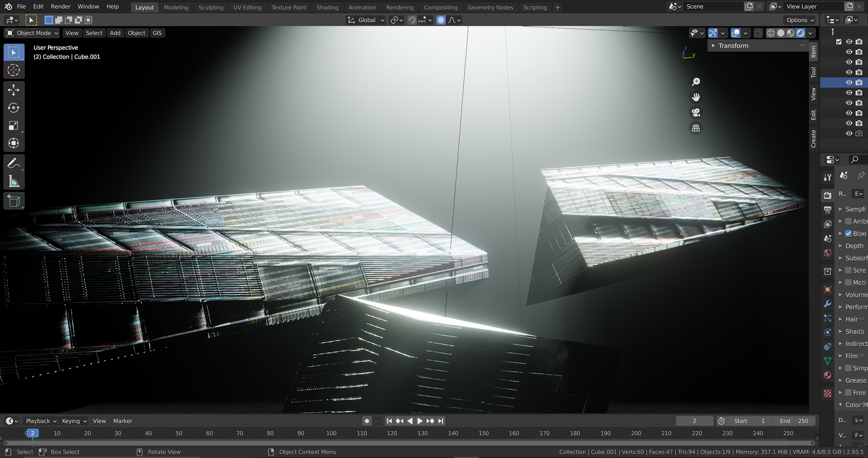Open the Render menu
Screen dimensions: 868x458
[61, 7]
